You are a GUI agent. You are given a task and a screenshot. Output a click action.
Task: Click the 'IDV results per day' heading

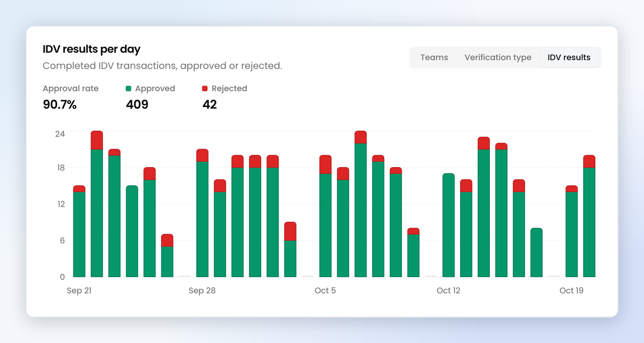[x=91, y=49]
